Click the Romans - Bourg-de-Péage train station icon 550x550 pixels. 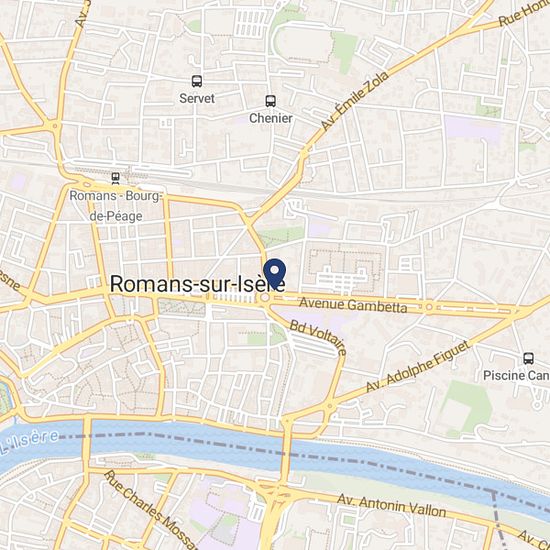click(x=115, y=178)
